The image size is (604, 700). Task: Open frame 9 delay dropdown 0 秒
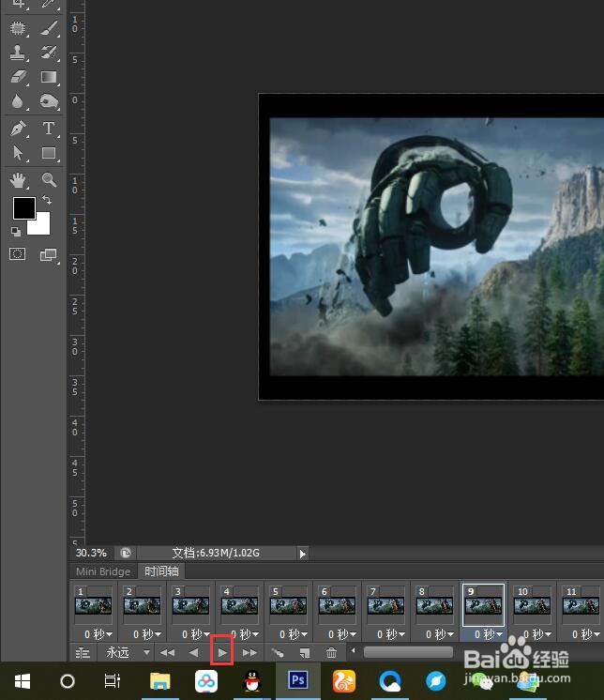(488, 634)
